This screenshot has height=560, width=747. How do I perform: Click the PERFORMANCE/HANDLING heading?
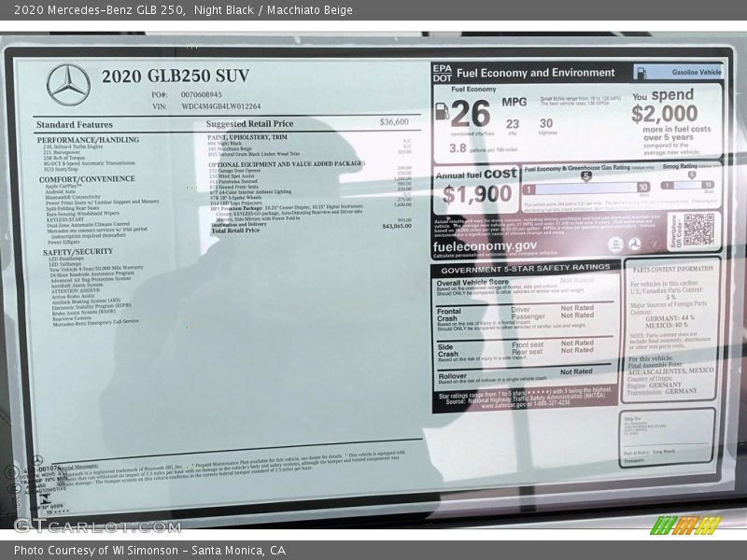[88, 140]
